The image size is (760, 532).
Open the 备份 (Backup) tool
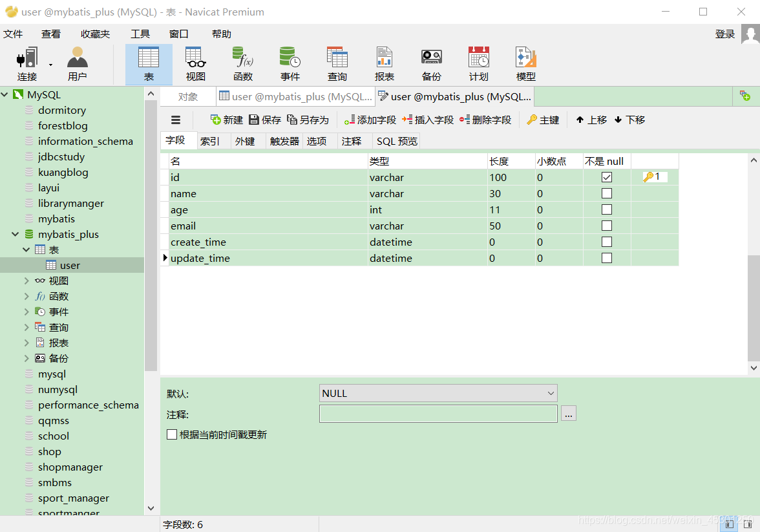(x=431, y=63)
